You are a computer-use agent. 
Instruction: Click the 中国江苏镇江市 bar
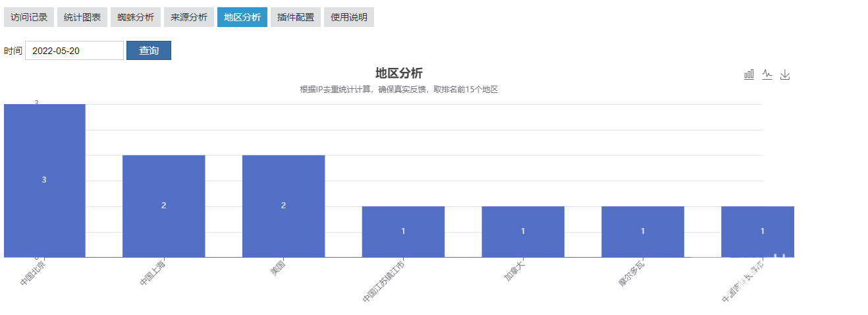[x=403, y=232]
